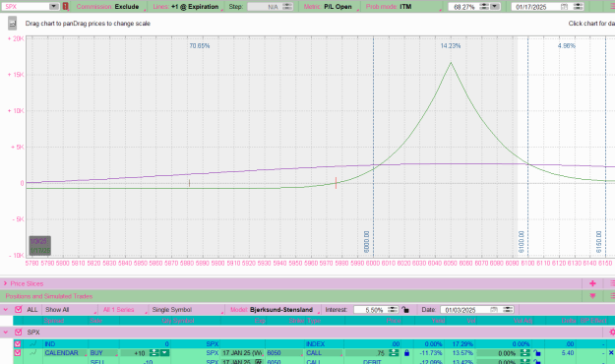Open SPX group settings gear icon

click(x=611, y=333)
